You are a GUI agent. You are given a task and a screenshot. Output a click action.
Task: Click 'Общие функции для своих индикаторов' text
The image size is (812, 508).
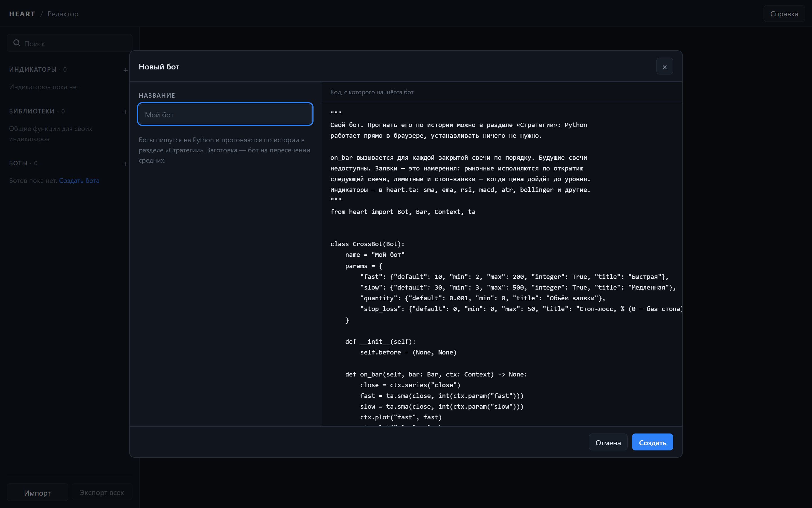[x=51, y=134]
